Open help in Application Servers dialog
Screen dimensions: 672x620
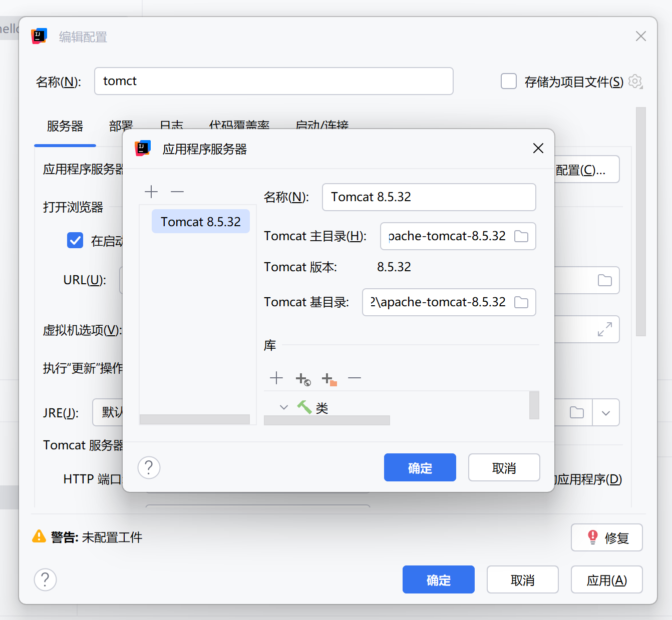pyautogui.click(x=149, y=467)
